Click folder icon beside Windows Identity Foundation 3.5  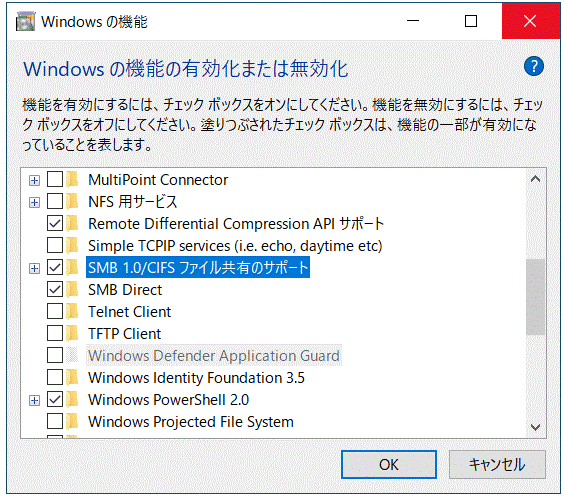click(x=73, y=378)
